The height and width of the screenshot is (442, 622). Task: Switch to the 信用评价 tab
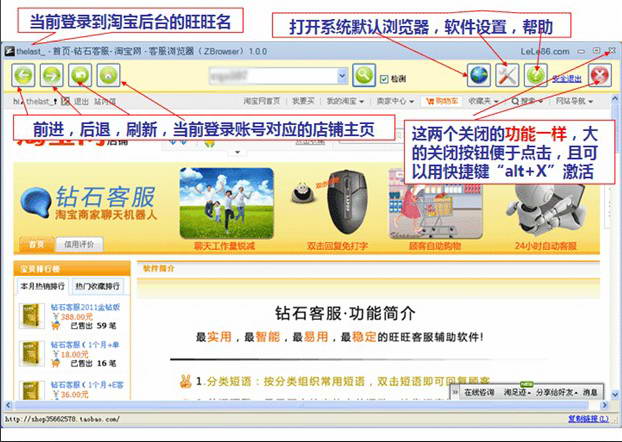[x=79, y=244]
